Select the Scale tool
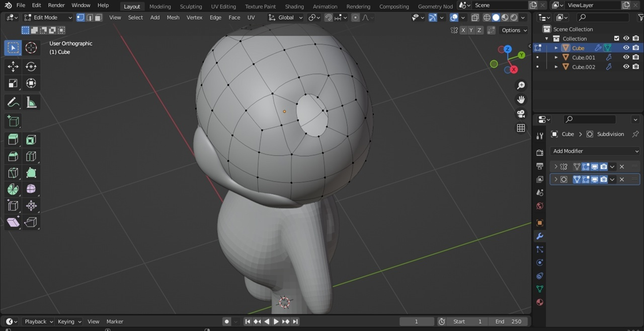The image size is (644, 331). (x=13, y=83)
